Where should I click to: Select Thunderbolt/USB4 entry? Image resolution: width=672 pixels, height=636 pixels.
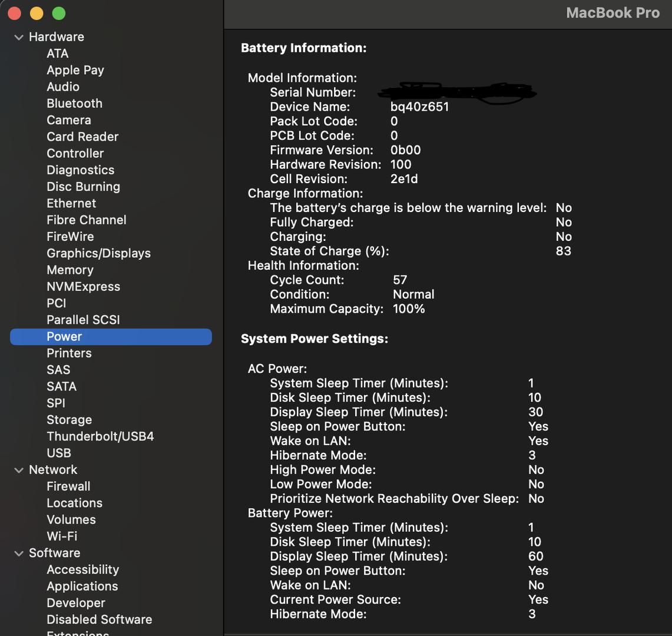100,437
